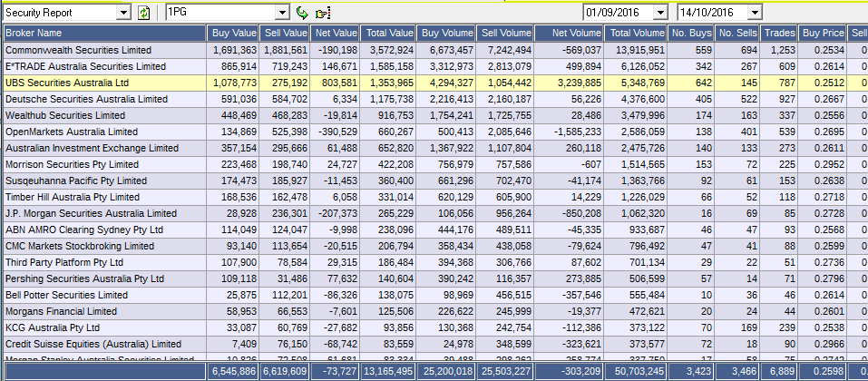
Task: Select Australian Investment Exchange Limited row
Action: click(434, 149)
